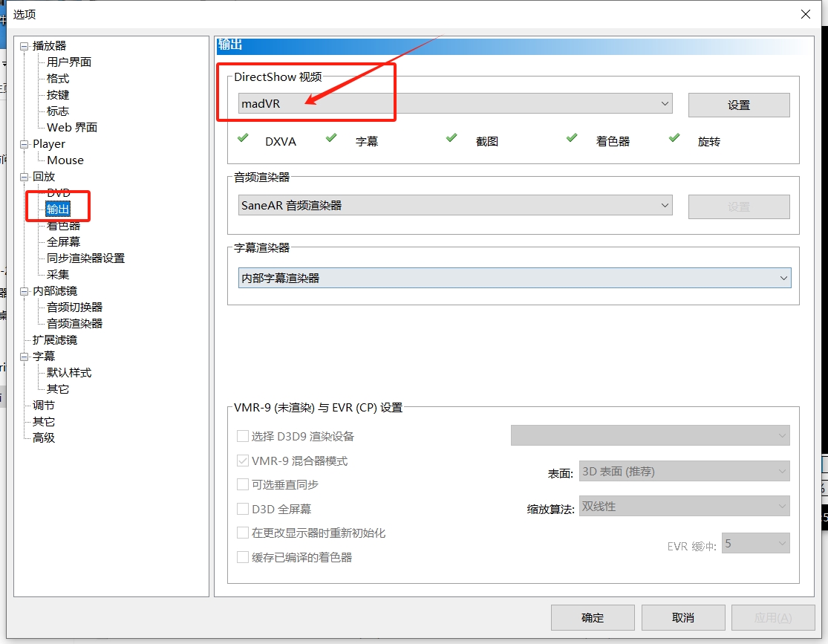This screenshot has height=644, width=828.
Task: Click the 截图 green checkmark icon
Action: pyautogui.click(x=452, y=138)
